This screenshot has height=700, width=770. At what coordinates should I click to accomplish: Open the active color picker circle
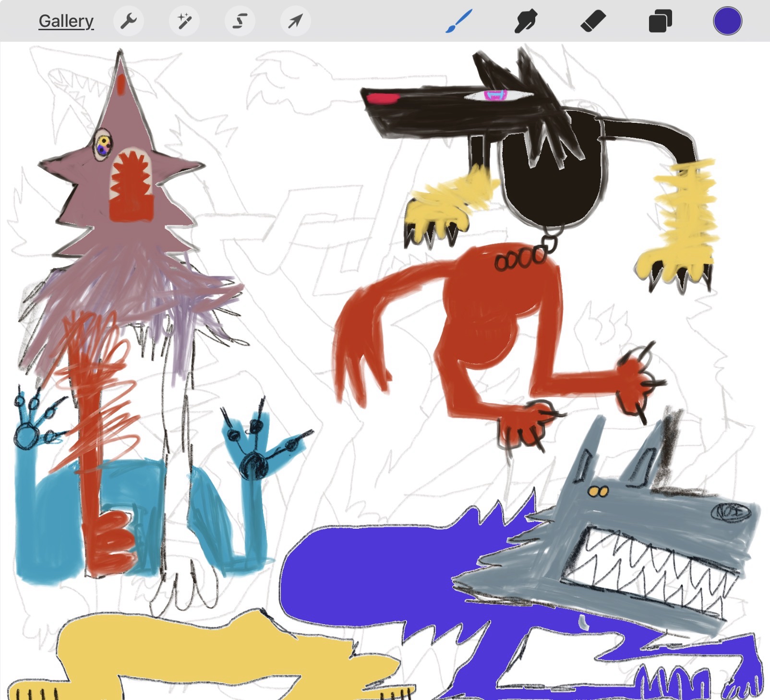[727, 21]
